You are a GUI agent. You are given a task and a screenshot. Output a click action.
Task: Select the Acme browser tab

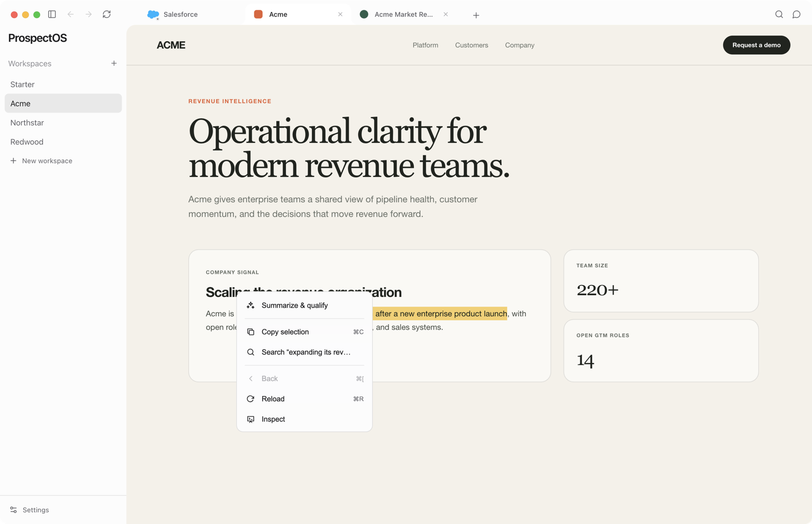[x=298, y=15]
